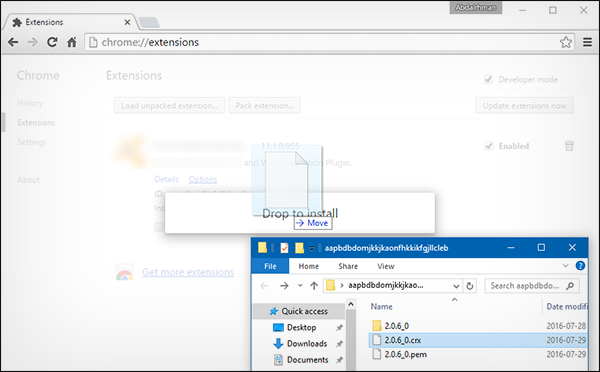Follow the Get more extensions link
This screenshot has height=372, width=600.
tap(188, 272)
